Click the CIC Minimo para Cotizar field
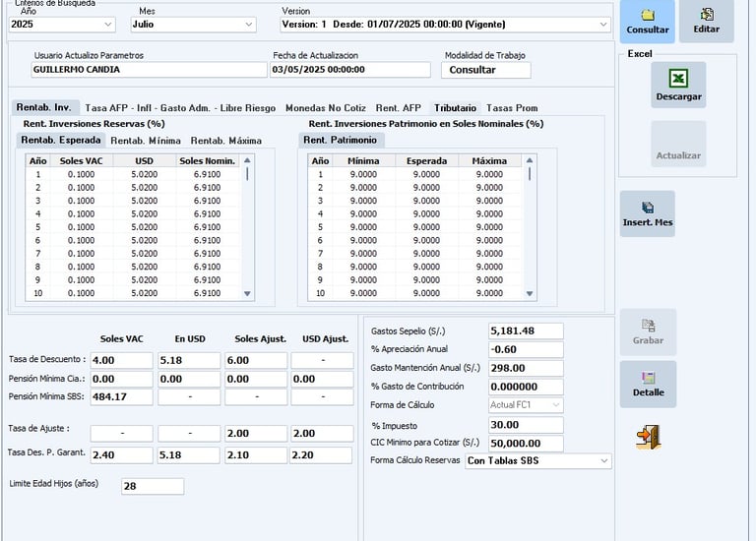 [526, 444]
